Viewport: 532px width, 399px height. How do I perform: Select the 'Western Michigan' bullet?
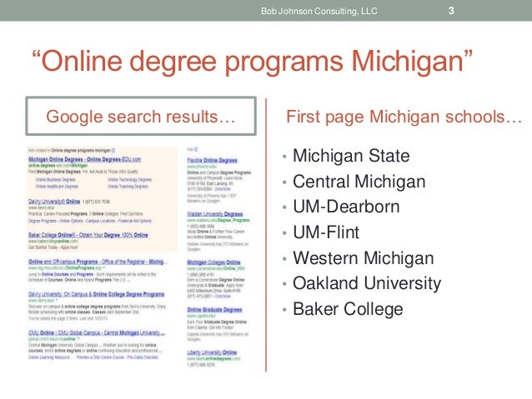(x=364, y=258)
